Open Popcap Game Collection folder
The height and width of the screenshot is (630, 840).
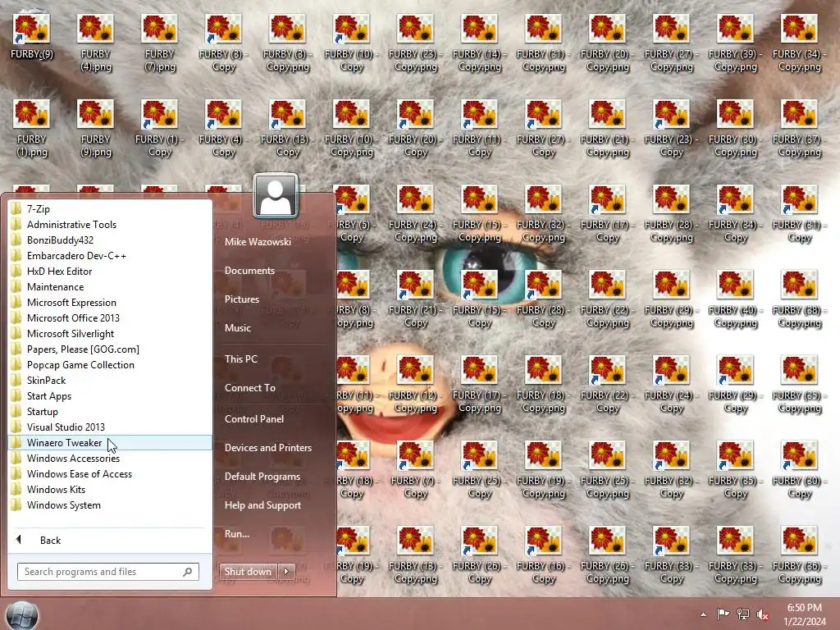pos(110,365)
